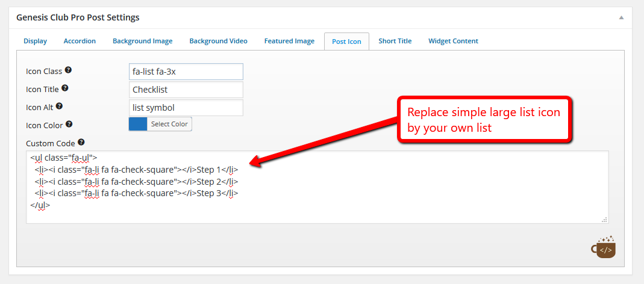Click into the Icon Alt field
644x284 pixels.
tap(186, 108)
